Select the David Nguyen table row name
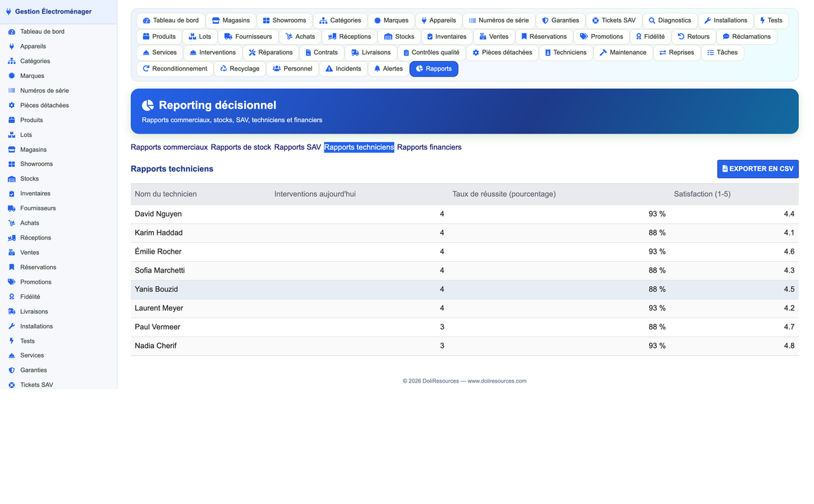The width and height of the screenshot is (814, 504). coord(158,214)
